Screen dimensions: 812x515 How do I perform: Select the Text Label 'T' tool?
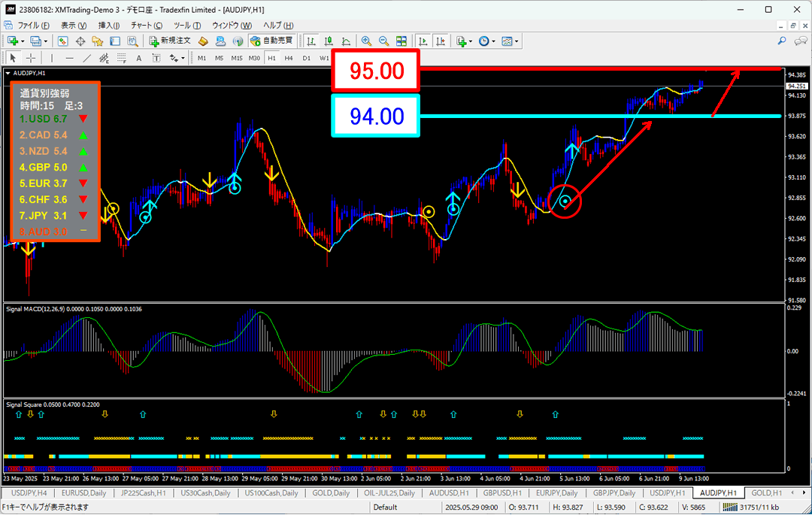(156, 58)
